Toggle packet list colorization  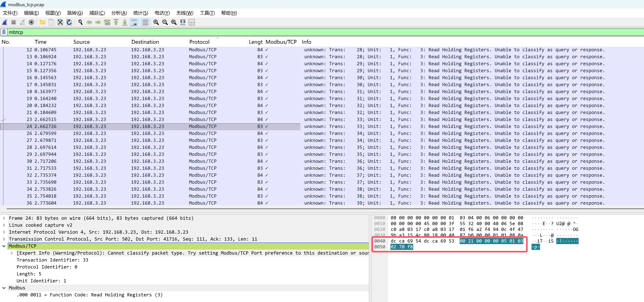[145, 22]
